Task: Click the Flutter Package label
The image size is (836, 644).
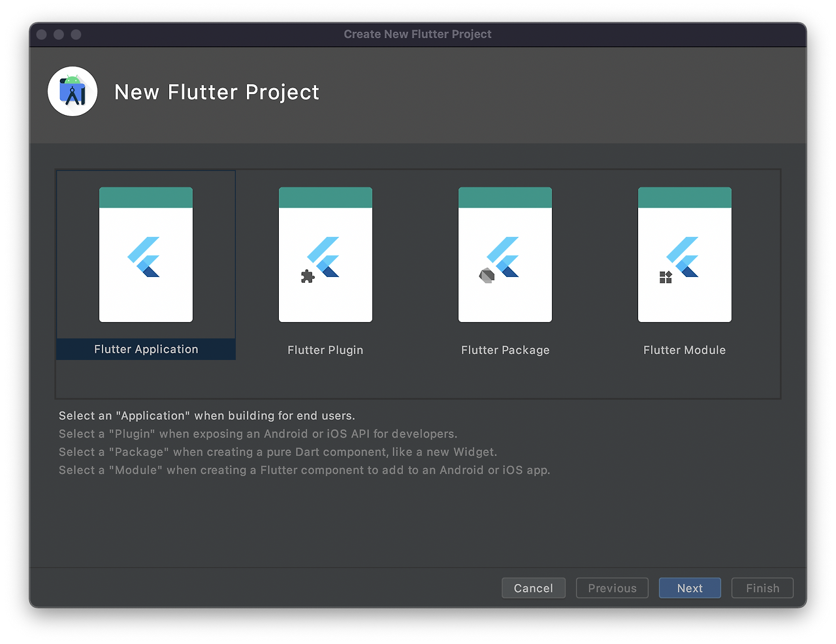Action: 505,350
